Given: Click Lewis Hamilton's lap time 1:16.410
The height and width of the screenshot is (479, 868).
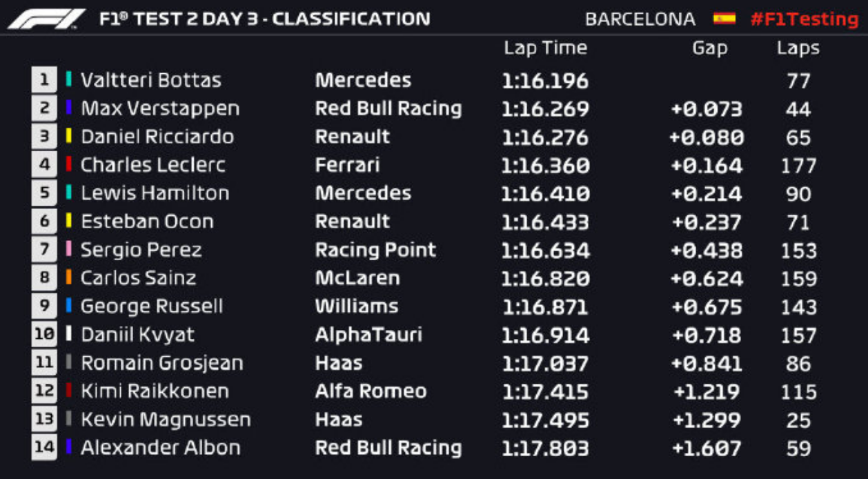Looking at the screenshot, I should pos(546,193).
